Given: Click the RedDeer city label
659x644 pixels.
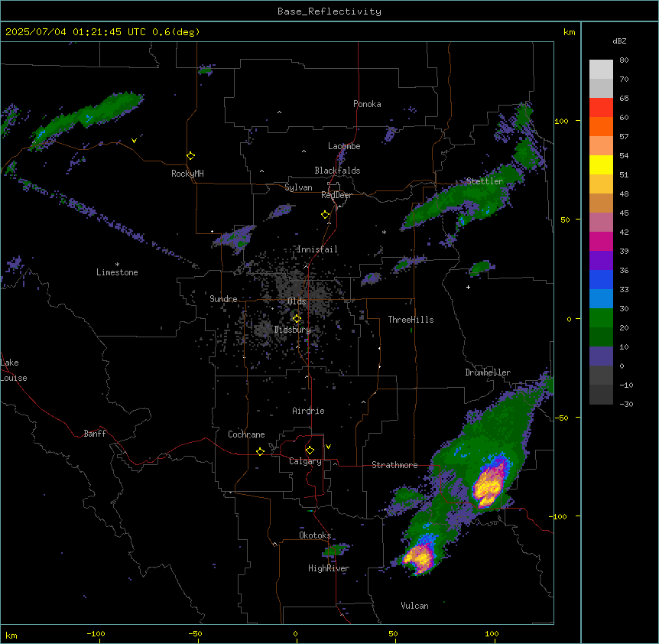Looking at the screenshot, I should click(336, 195).
